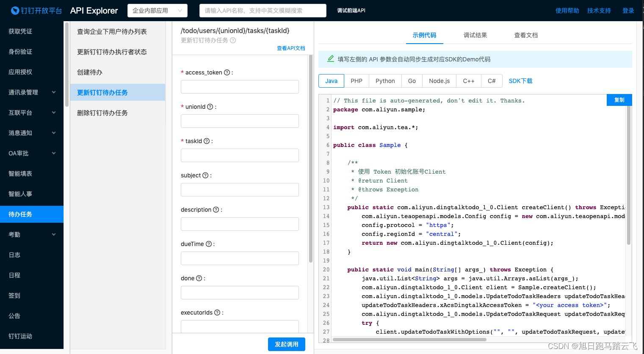Focus the API name search box
This screenshot has width=644, height=354.
[x=263, y=11]
